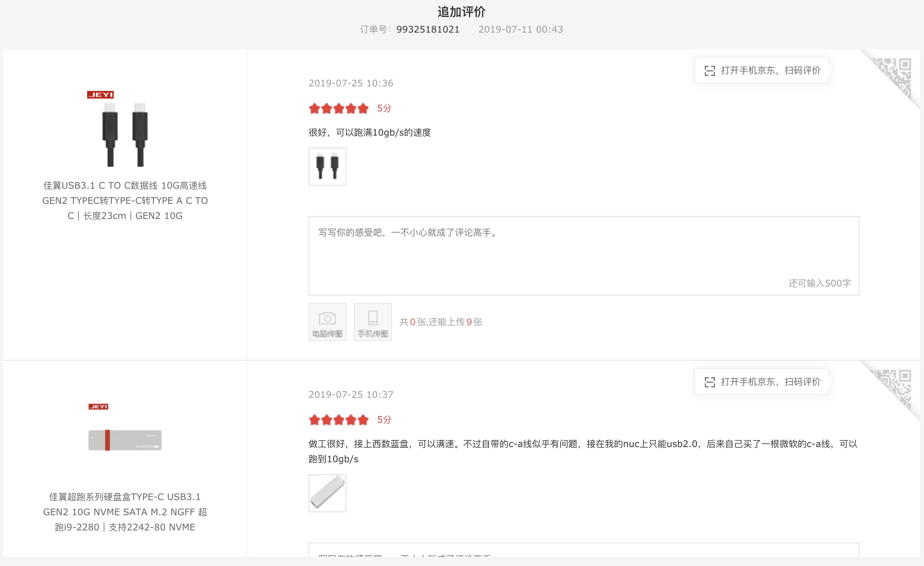Viewport: 924px width, 566px height.
Task: Click order number 99325181021
Action: [428, 30]
